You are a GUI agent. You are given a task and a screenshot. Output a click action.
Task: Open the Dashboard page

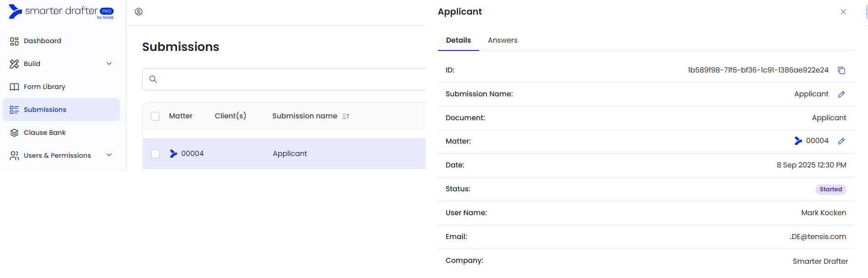42,41
